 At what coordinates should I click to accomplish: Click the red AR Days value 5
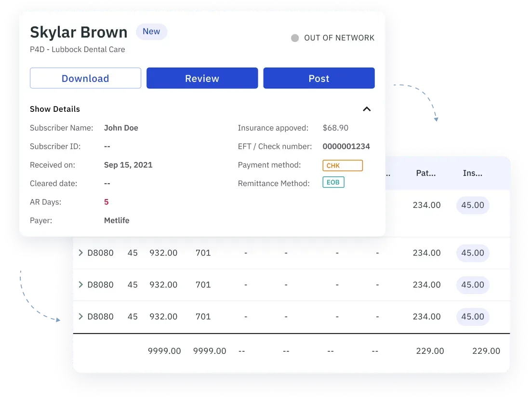[106, 202]
